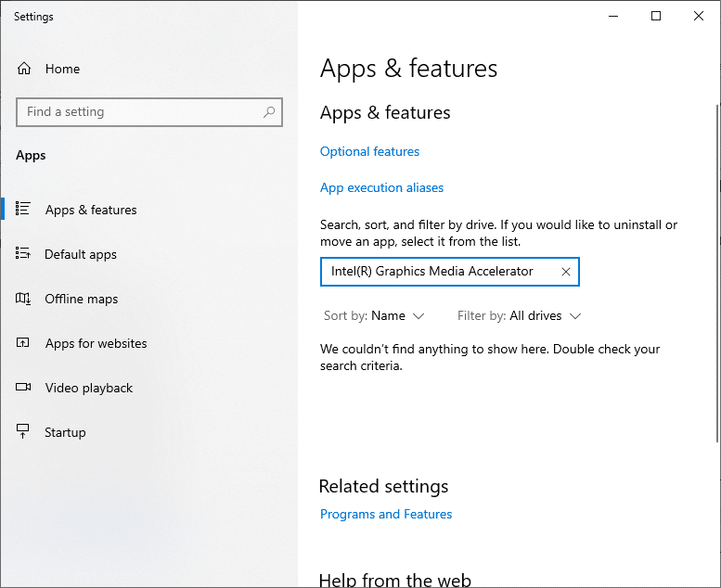Click the Find a setting search field

139,112
